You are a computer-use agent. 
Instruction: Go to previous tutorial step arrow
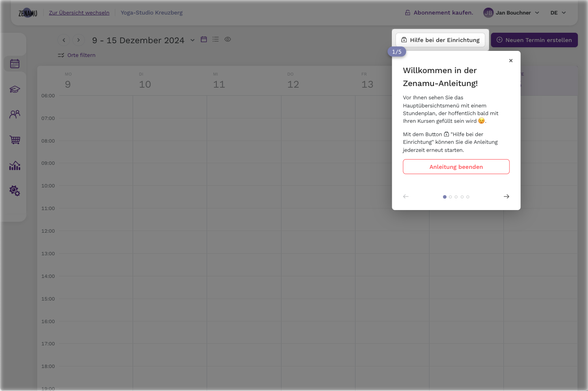[x=406, y=196]
